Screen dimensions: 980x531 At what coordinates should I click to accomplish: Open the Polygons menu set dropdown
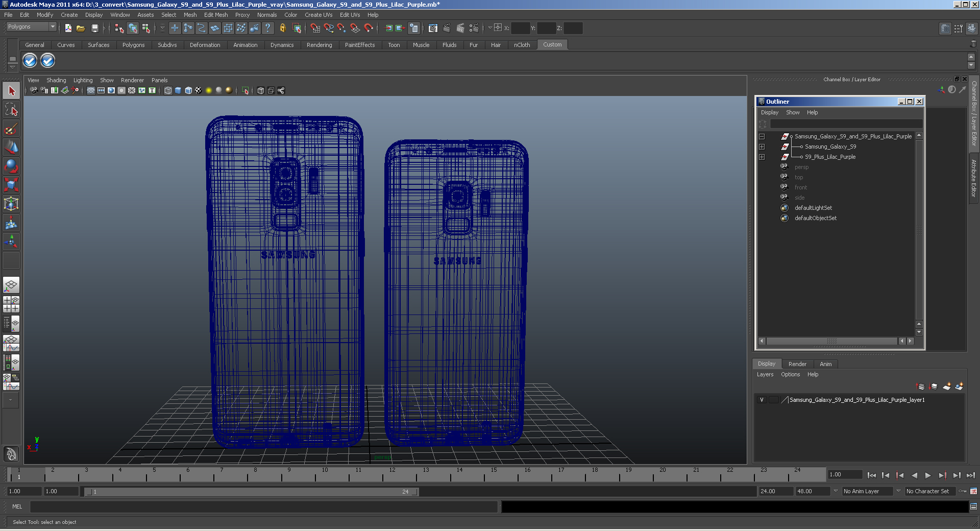31,27
